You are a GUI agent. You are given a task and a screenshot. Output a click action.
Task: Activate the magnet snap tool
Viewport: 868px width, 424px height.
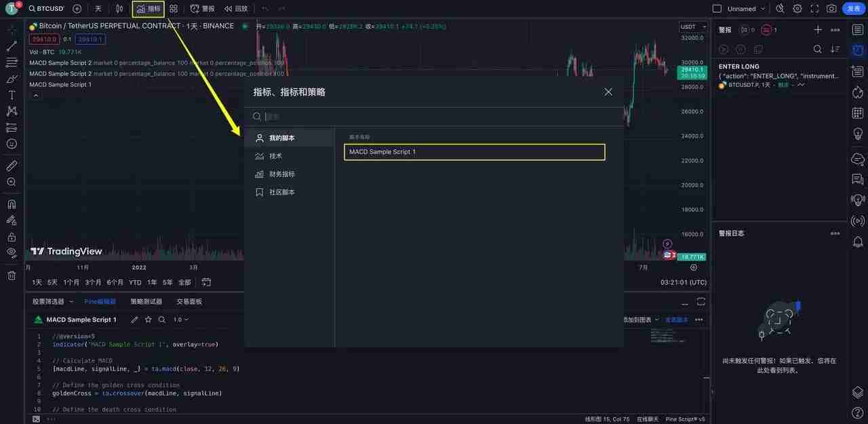pyautogui.click(x=10, y=203)
